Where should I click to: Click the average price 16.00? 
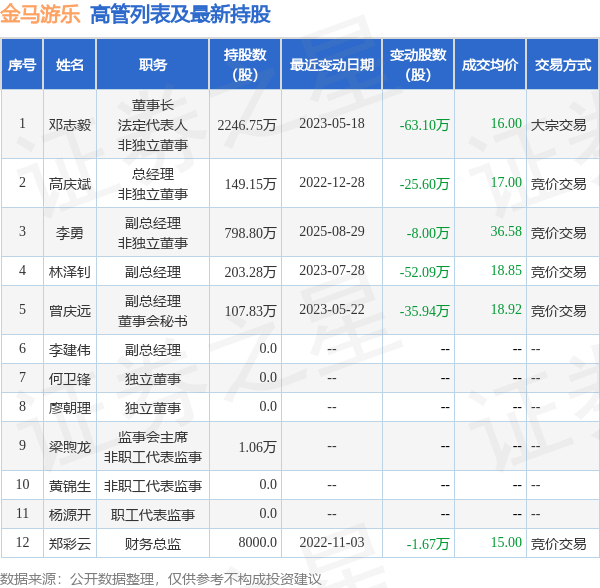tap(506, 123)
